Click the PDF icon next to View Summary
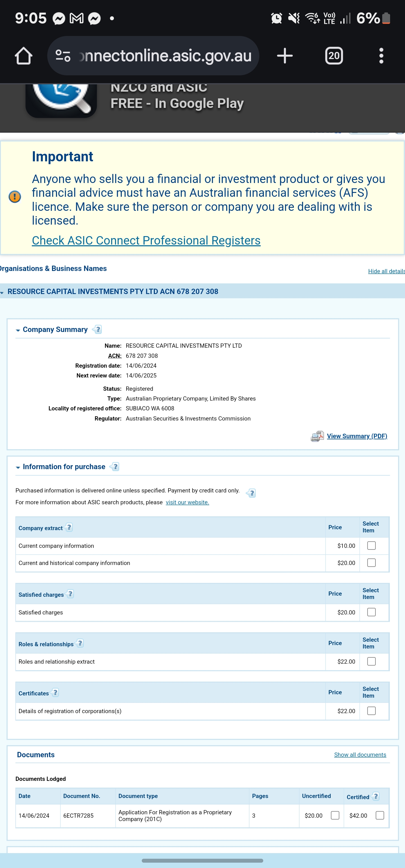The image size is (405, 868). pyautogui.click(x=317, y=436)
